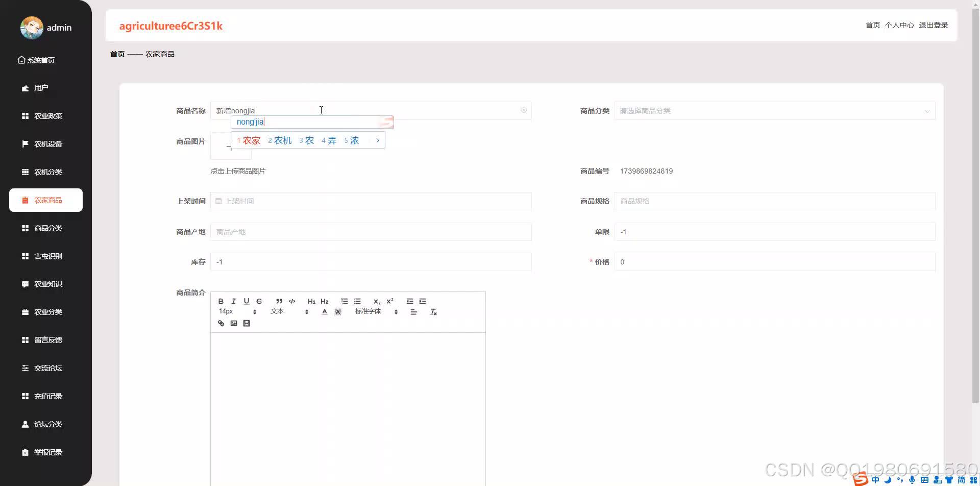Apply subscript formatting
Image resolution: width=980 pixels, height=486 pixels.
click(377, 301)
